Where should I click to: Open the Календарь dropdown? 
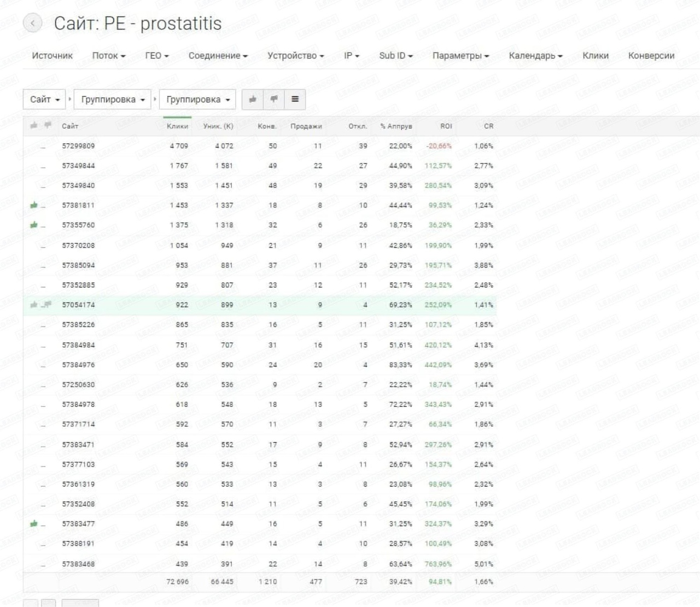pyautogui.click(x=536, y=56)
